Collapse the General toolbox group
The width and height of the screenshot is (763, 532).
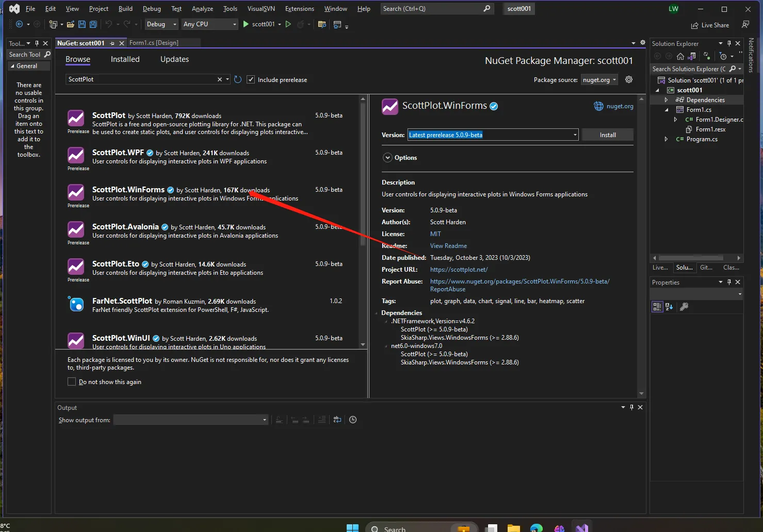12,66
